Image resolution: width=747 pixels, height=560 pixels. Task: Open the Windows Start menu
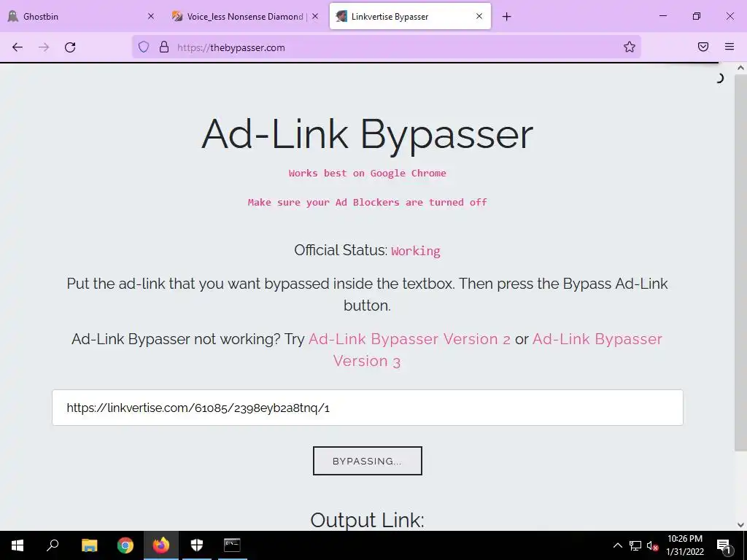pyautogui.click(x=18, y=545)
